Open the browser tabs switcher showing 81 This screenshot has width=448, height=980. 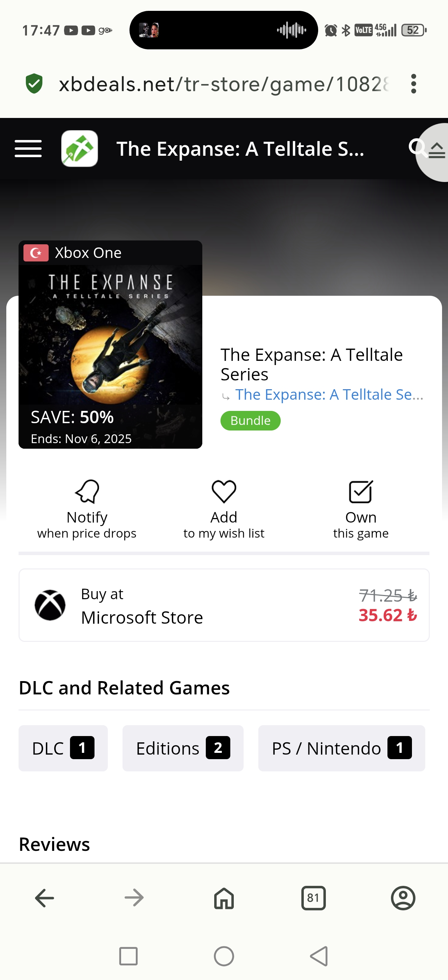pos(313,898)
